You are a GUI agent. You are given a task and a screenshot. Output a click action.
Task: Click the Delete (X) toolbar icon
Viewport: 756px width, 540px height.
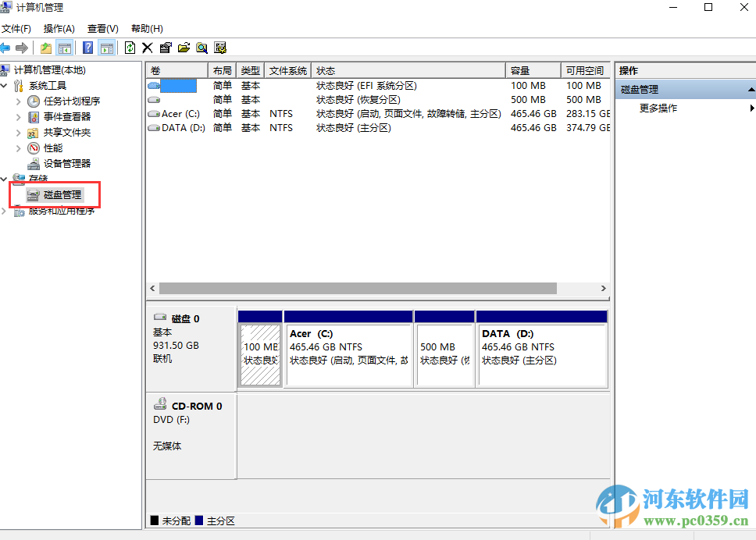click(x=148, y=47)
